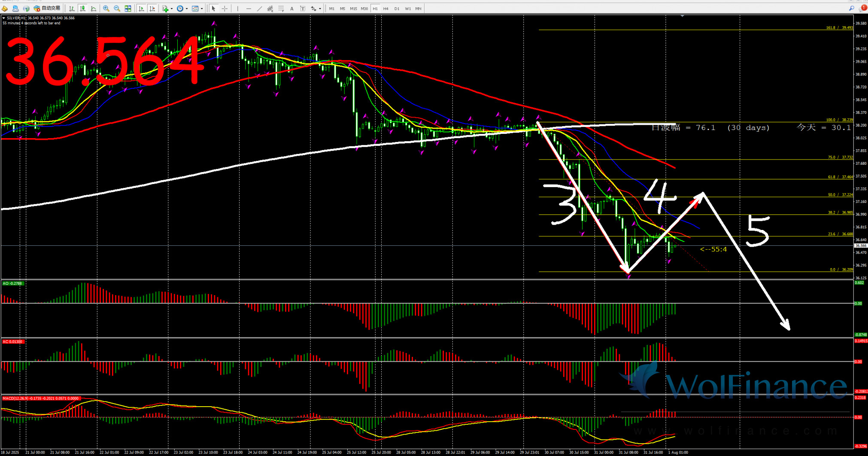This screenshot has height=456, width=868.
Task: Click the chart templates icon
Action: (x=195, y=9)
